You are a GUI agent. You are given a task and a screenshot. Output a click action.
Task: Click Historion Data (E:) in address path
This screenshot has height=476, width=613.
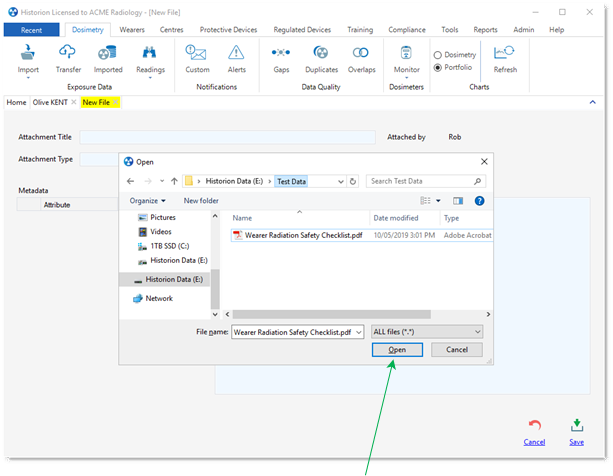[234, 181]
